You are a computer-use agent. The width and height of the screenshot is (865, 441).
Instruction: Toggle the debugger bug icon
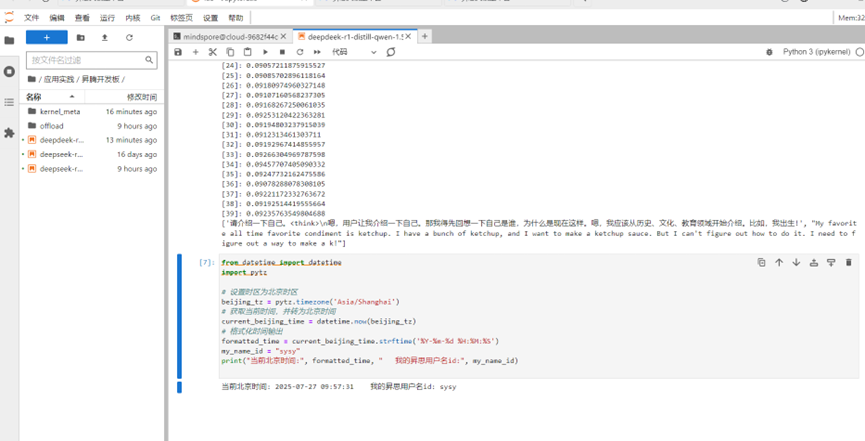pyautogui.click(x=769, y=52)
